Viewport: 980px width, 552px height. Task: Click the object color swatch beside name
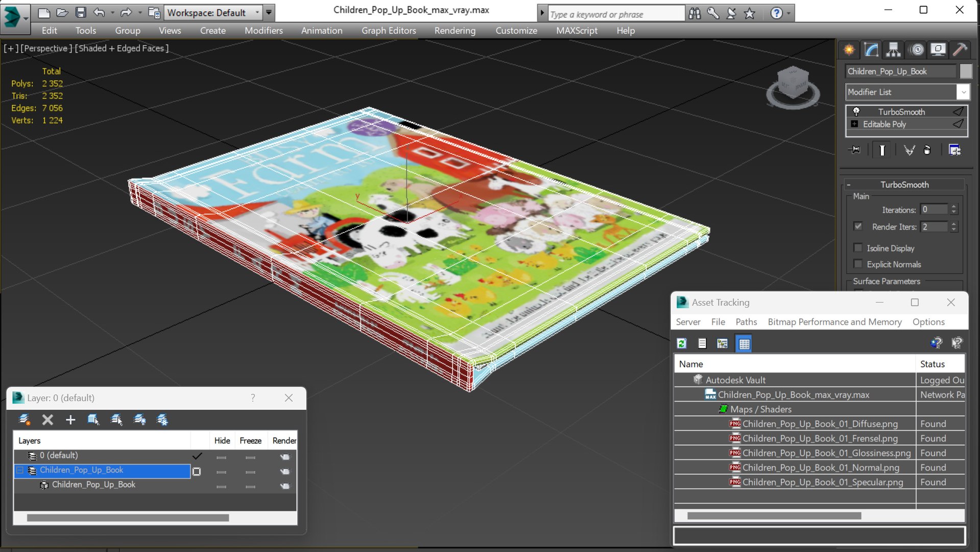pos(966,71)
